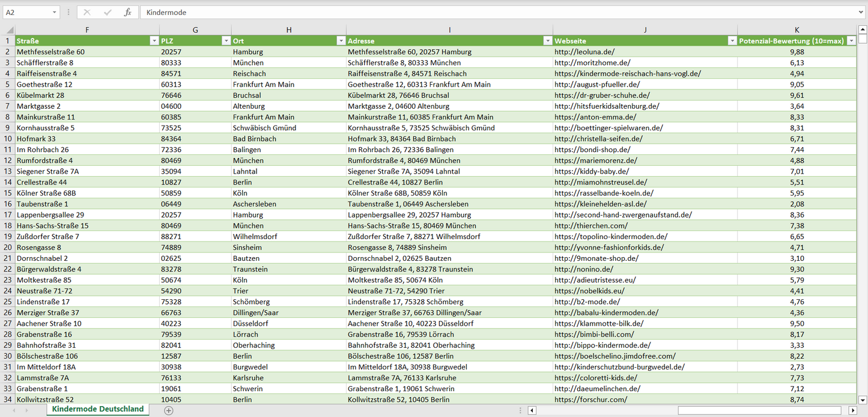Image resolution: width=868 pixels, height=417 pixels.
Task: Select the Kindermode Deutschland sheet tab
Action: pyautogui.click(x=98, y=409)
